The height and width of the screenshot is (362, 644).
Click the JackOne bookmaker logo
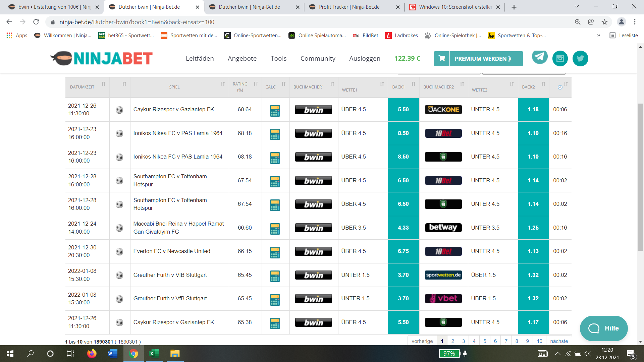point(443,110)
